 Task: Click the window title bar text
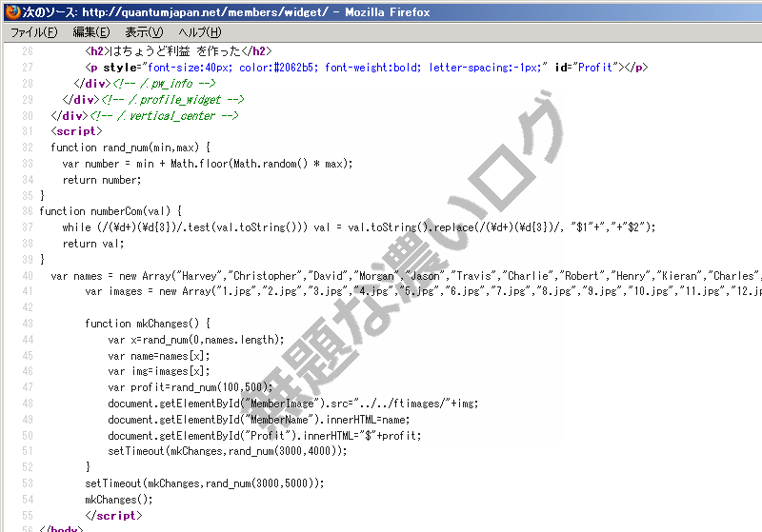[x=226, y=12]
